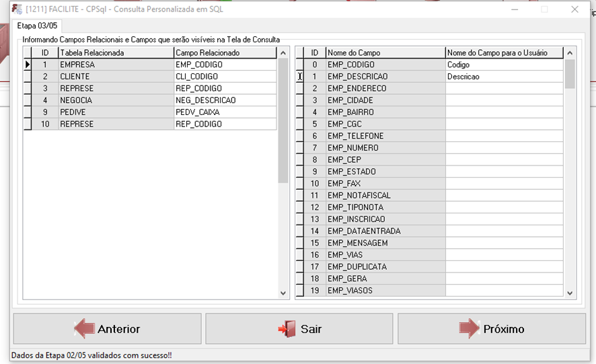Image resolution: width=596 pixels, height=364 pixels.
Task: Click the row selector beside EMP_CODIGO ID 0
Action: point(300,65)
